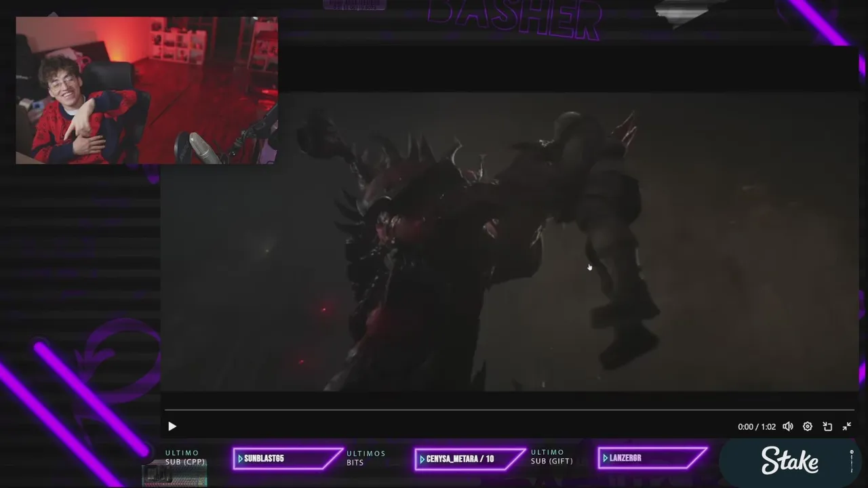
Task: Click the SUNBLAST65 latest sub banner
Action: pos(288,459)
